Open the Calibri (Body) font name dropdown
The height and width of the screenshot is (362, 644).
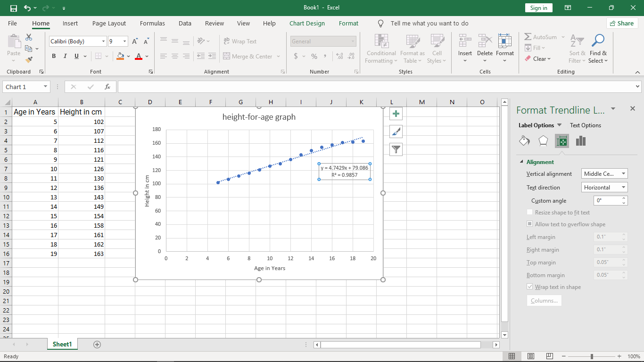coord(103,41)
